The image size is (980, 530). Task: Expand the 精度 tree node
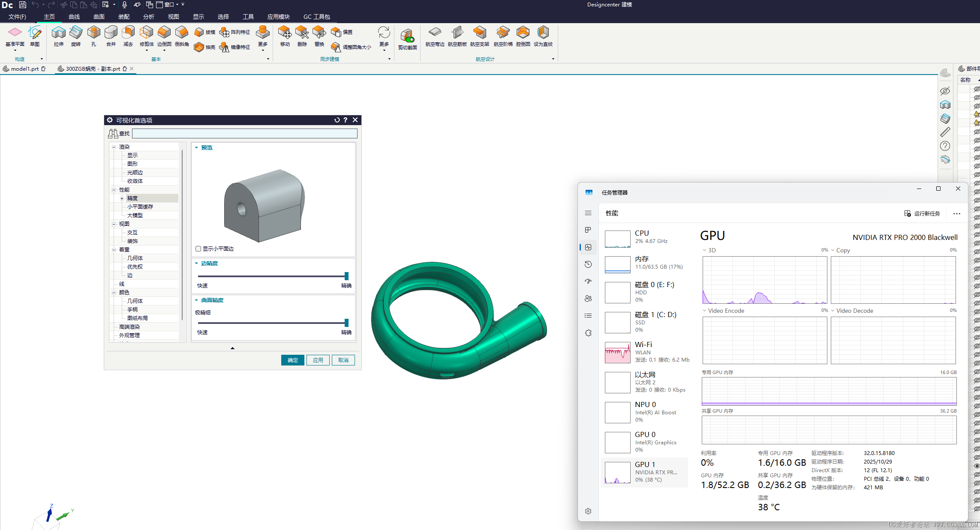(x=122, y=198)
